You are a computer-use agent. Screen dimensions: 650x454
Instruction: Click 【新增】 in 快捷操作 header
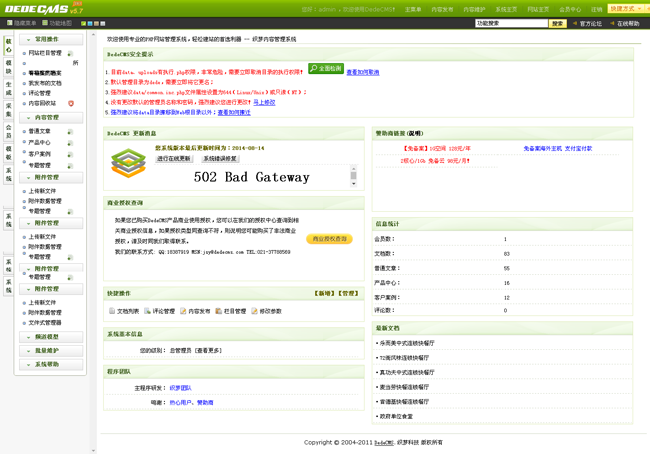click(325, 294)
